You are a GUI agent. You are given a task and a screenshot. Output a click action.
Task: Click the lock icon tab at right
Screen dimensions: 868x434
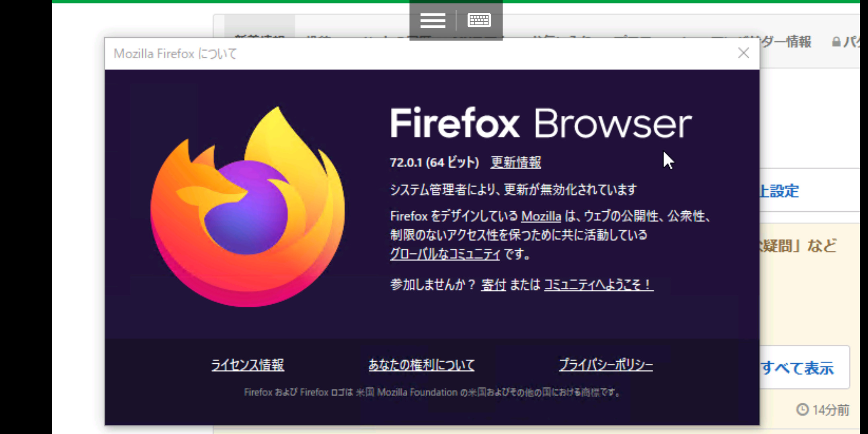coord(836,42)
